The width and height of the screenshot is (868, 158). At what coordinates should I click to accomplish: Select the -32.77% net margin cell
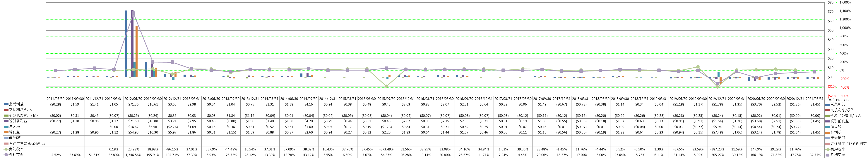coord(814,155)
